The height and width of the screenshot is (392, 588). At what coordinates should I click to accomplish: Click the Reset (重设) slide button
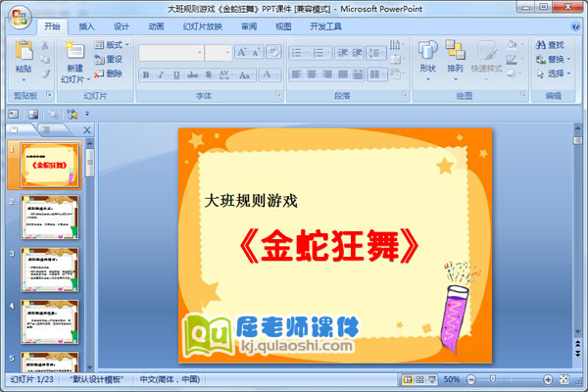coord(110,59)
